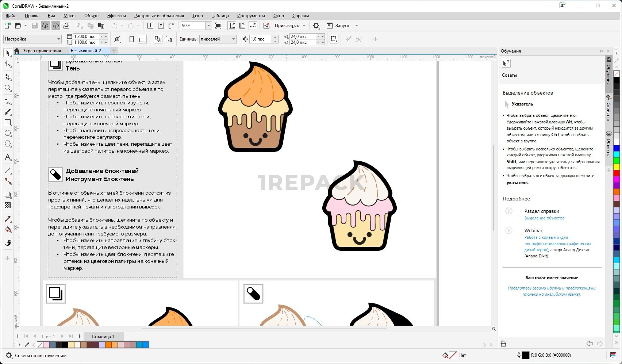
Task: Open the 'Эффекты' menu
Action: click(x=116, y=16)
